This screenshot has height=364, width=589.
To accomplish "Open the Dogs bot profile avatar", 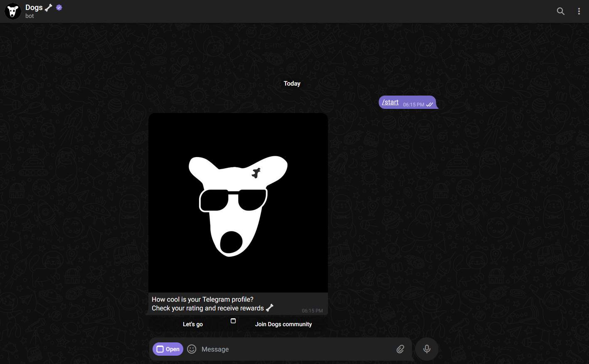I will [13, 11].
